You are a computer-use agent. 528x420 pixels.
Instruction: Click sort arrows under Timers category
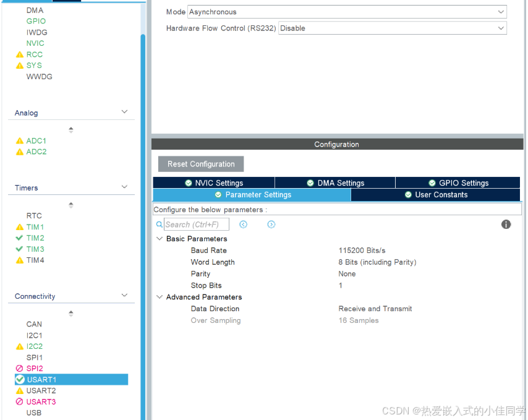70,205
